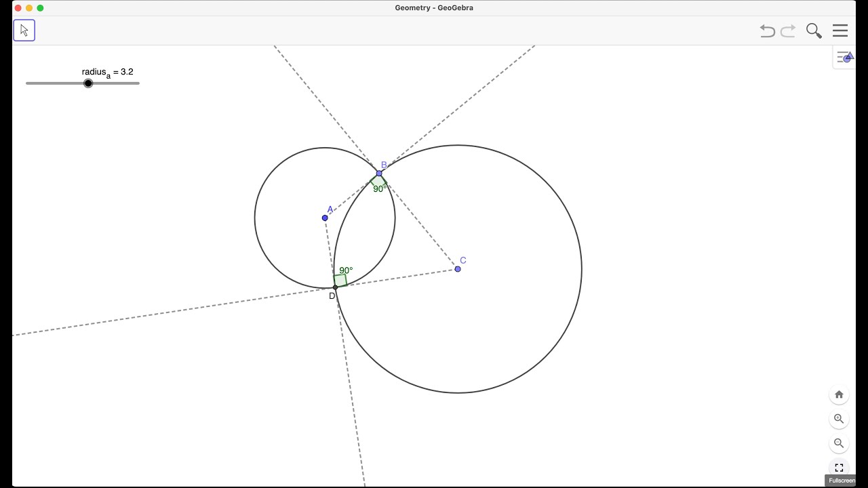
Task: Click the 90° angle marker at D
Action: tap(340, 281)
